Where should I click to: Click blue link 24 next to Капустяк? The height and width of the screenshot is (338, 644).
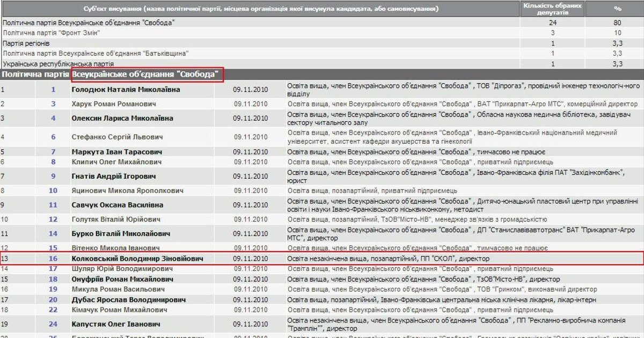pos(53,324)
